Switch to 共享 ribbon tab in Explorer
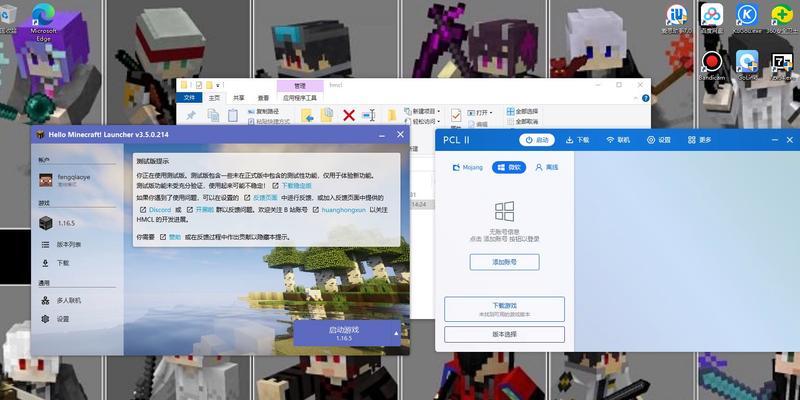Screen dimensions: 800x400 [x=239, y=97]
